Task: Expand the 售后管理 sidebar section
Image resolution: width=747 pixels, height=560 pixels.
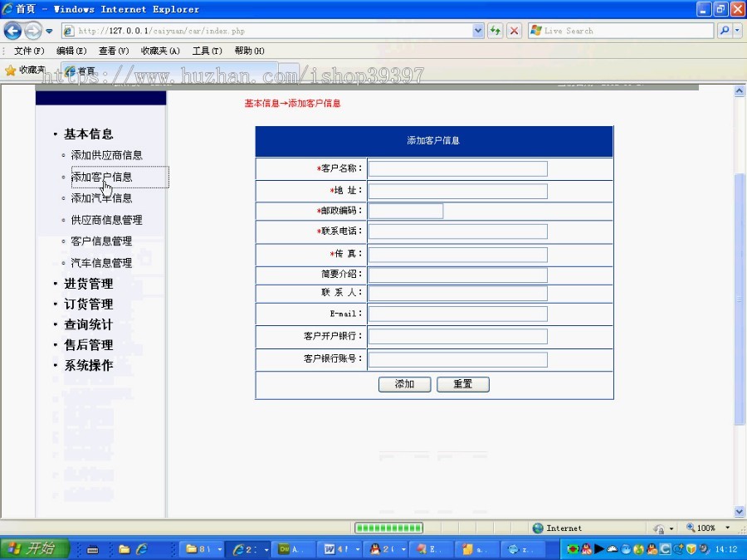Action: (89, 345)
